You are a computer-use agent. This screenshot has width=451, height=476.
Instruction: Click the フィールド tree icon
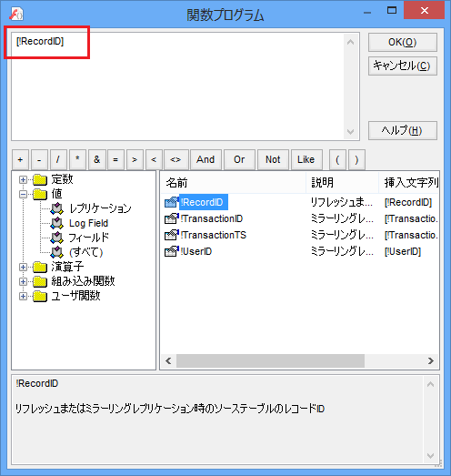56,238
